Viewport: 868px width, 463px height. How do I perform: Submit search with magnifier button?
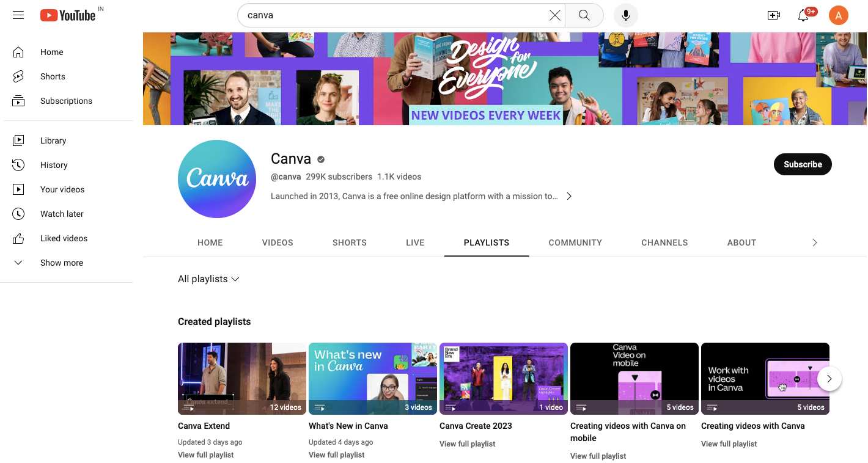pyautogui.click(x=584, y=15)
